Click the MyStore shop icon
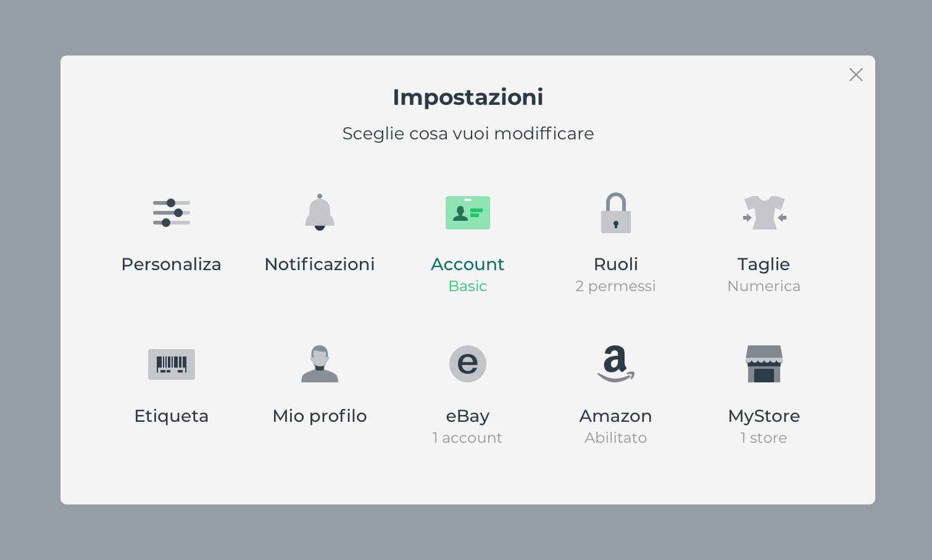932x560 pixels. coord(764,364)
